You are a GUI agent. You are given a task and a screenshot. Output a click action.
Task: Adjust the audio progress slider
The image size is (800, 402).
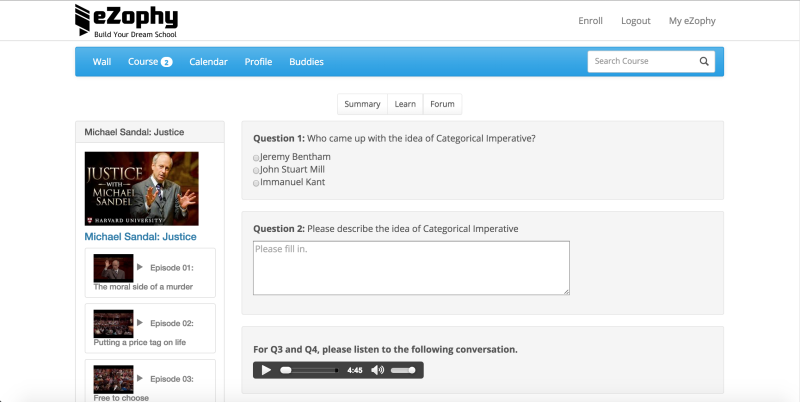[309, 370]
